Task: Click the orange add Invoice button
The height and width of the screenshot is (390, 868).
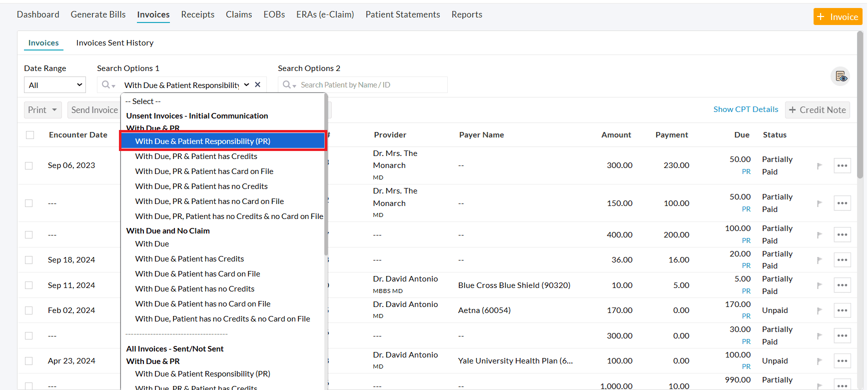Action: 837,16
